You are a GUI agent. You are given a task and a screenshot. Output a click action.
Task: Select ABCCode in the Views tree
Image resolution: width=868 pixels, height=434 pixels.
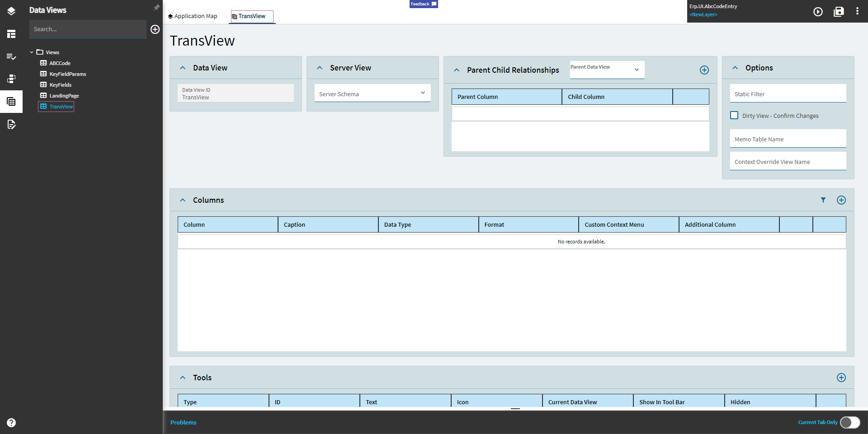(60, 63)
